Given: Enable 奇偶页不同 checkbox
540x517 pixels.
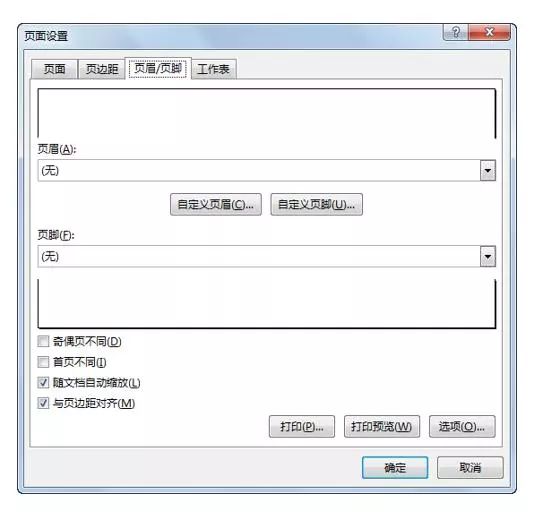Looking at the screenshot, I should [x=43, y=341].
